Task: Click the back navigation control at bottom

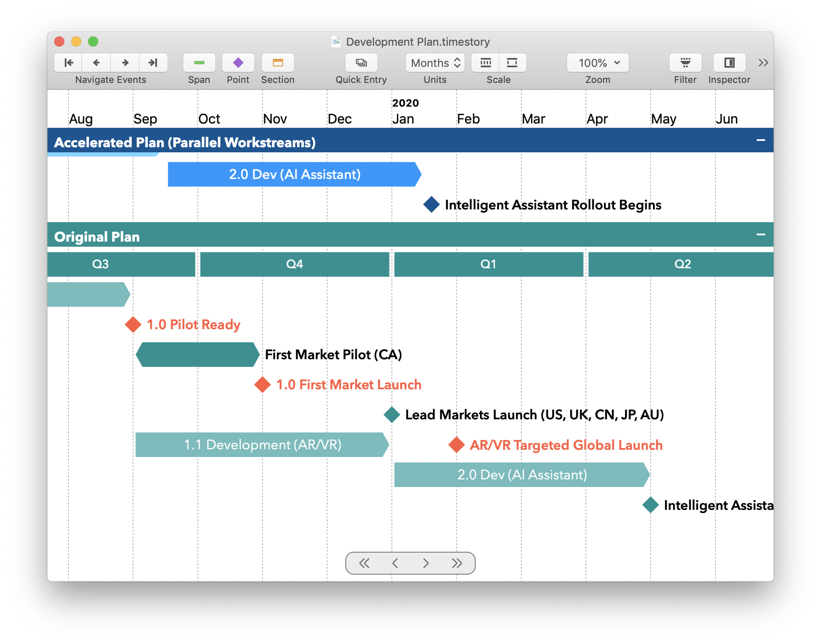Action: pos(395,563)
